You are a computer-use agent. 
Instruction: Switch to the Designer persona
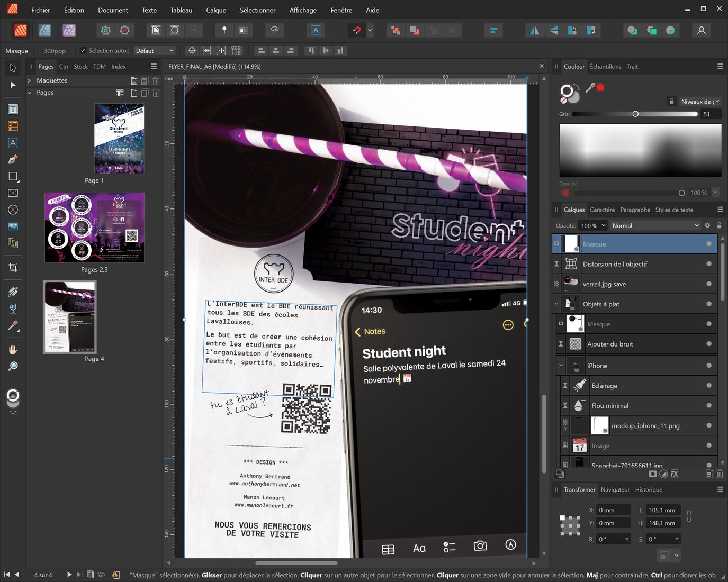(x=45, y=30)
